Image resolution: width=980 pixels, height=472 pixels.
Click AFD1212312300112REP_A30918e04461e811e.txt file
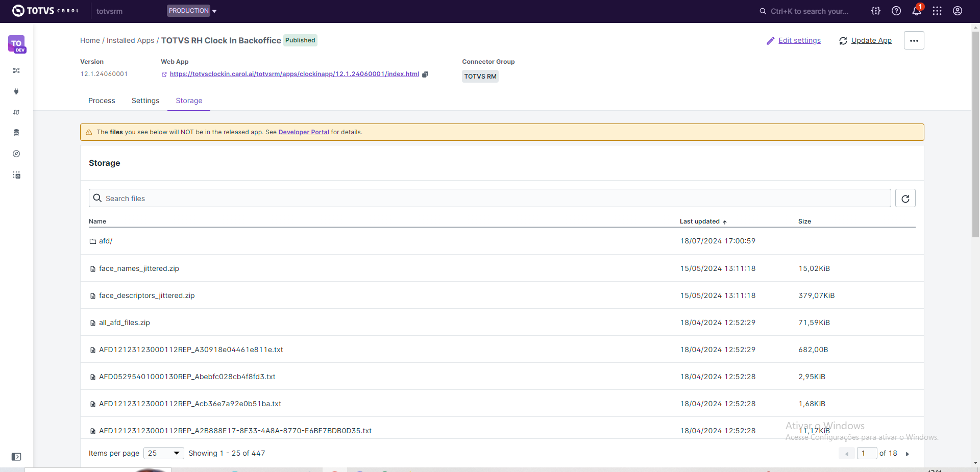pyautogui.click(x=191, y=350)
